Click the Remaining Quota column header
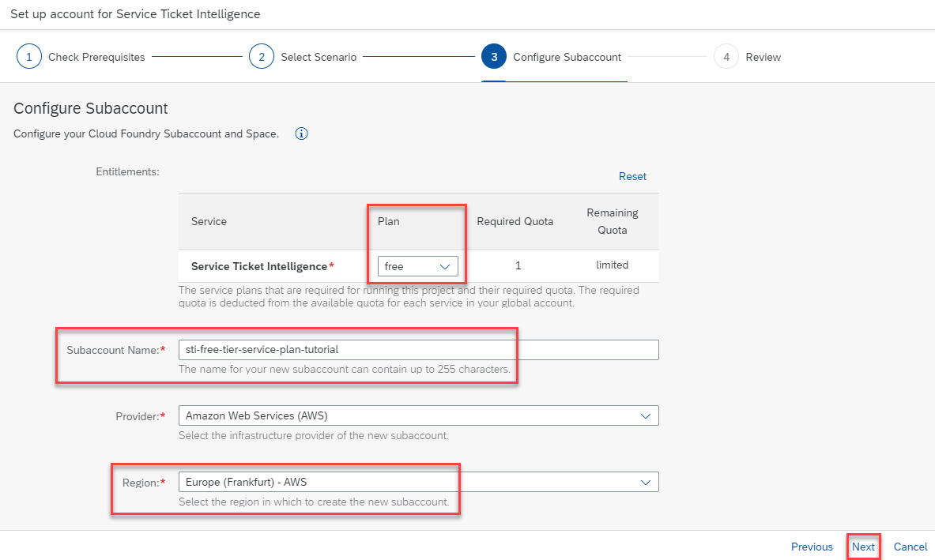 tap(613, 221)
